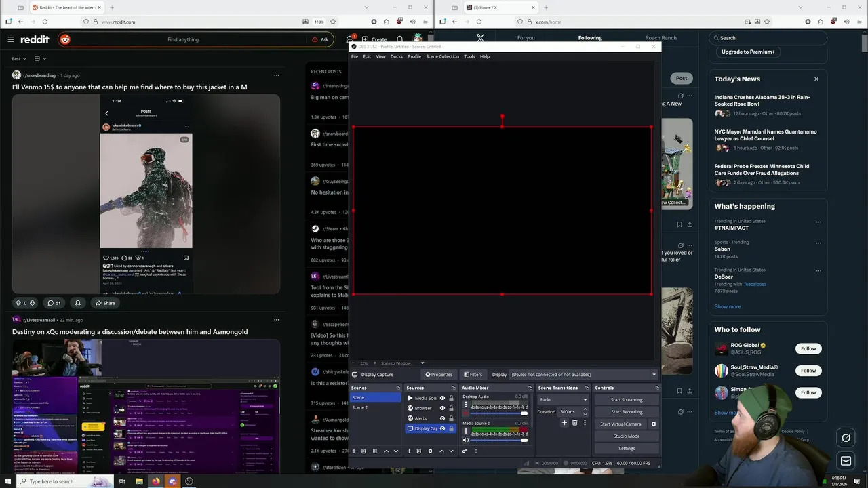Click Start Recording in OBS
The height and width of the screenshot is (488, 868).
(627, 411)
